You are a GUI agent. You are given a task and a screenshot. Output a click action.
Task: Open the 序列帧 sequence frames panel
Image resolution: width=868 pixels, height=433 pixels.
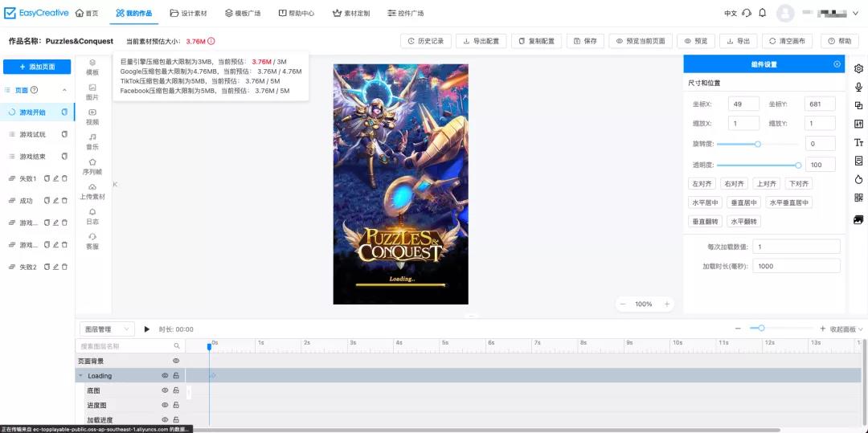point(92,166)
